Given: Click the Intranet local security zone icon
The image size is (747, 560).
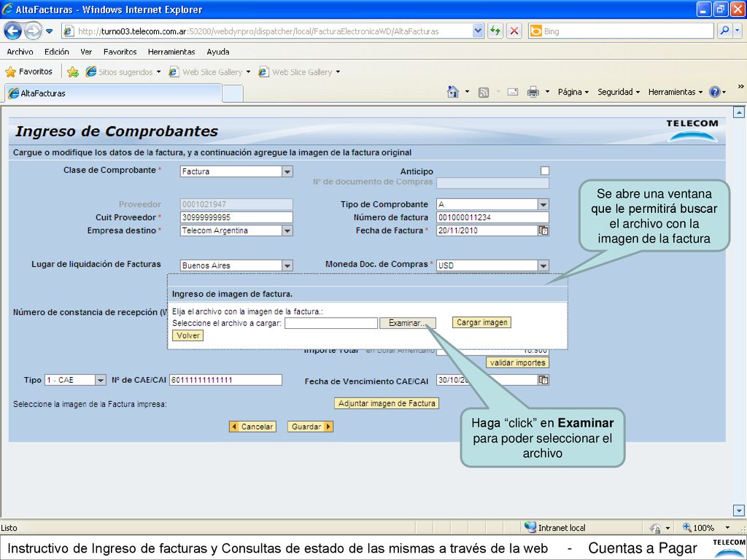Looking at the screenshot, I should [x=530, y=527].
